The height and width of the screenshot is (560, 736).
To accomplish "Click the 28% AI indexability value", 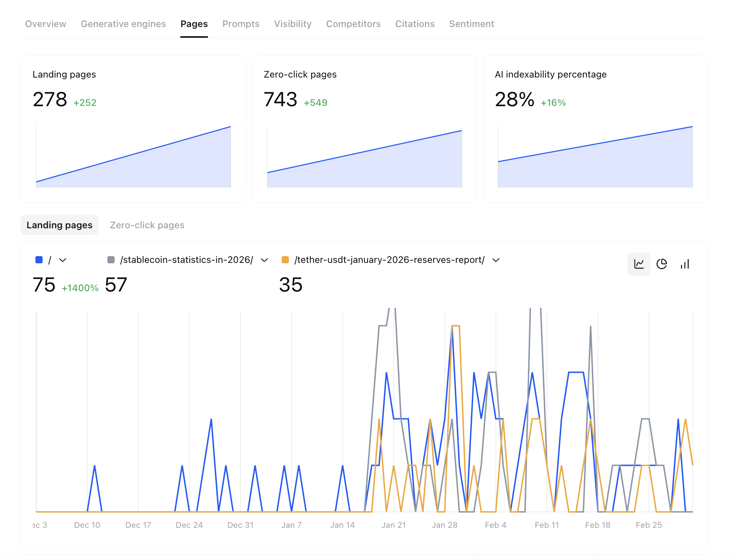I will (514, 99).
